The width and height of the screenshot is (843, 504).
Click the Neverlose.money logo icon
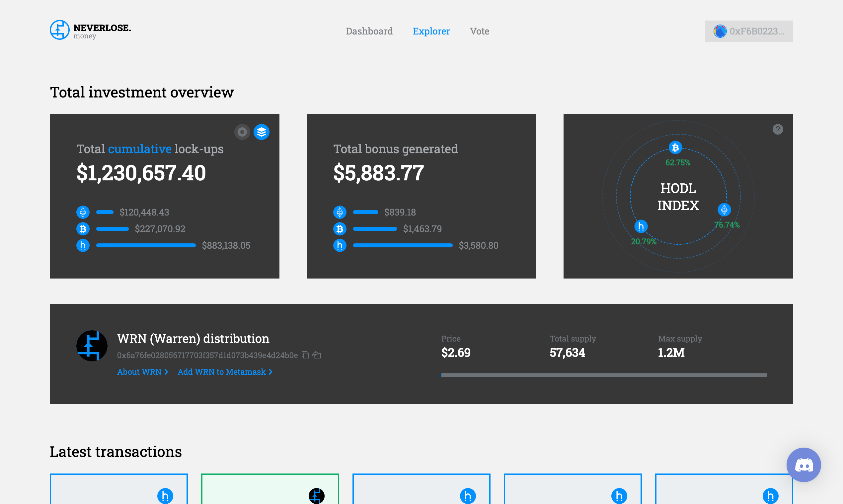(59, 30)
